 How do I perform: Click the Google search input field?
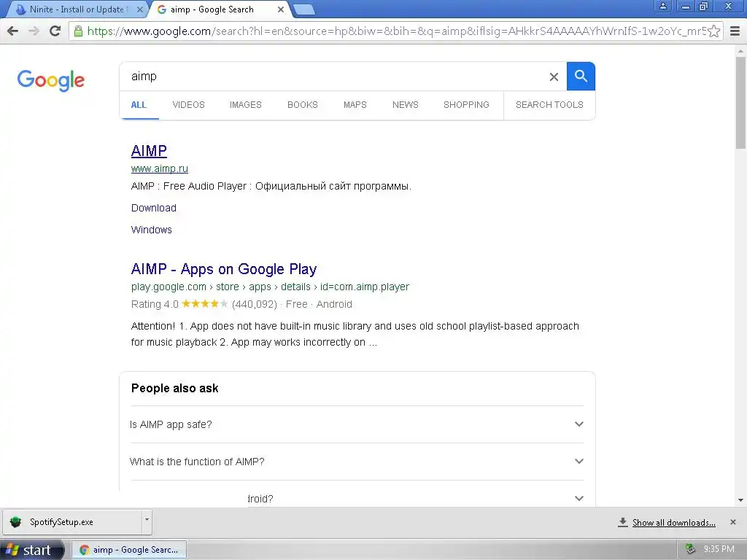coord(333,76)
